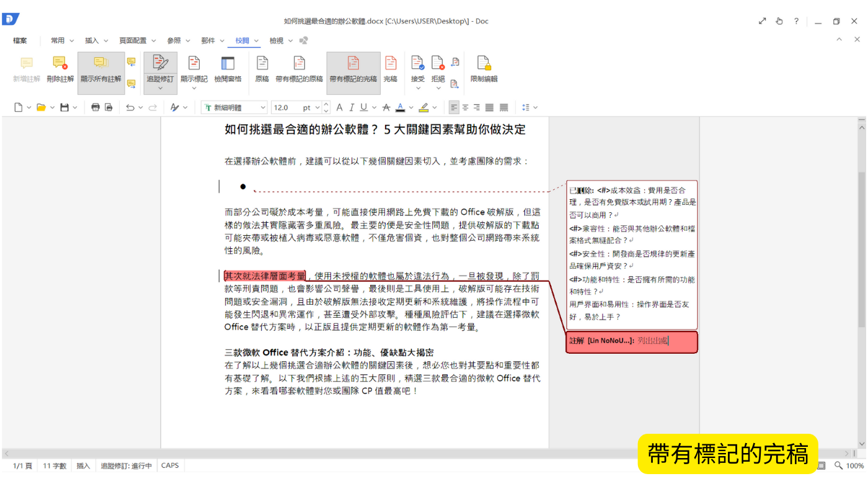
Task: Click the 註解 [Lin NoNoU...] comment balloon
Action: (x=632, y=342)
